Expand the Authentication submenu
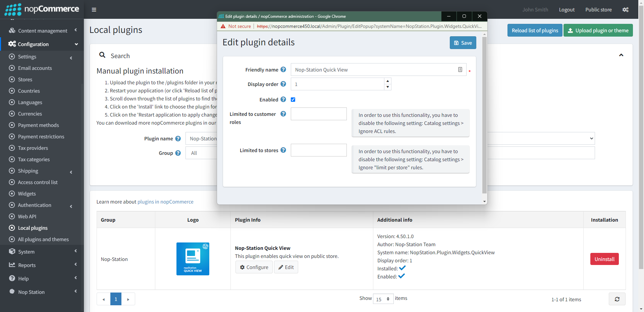The width and height of the screenshot is (644, 312). pyautogui.click(x=42, y=205)
